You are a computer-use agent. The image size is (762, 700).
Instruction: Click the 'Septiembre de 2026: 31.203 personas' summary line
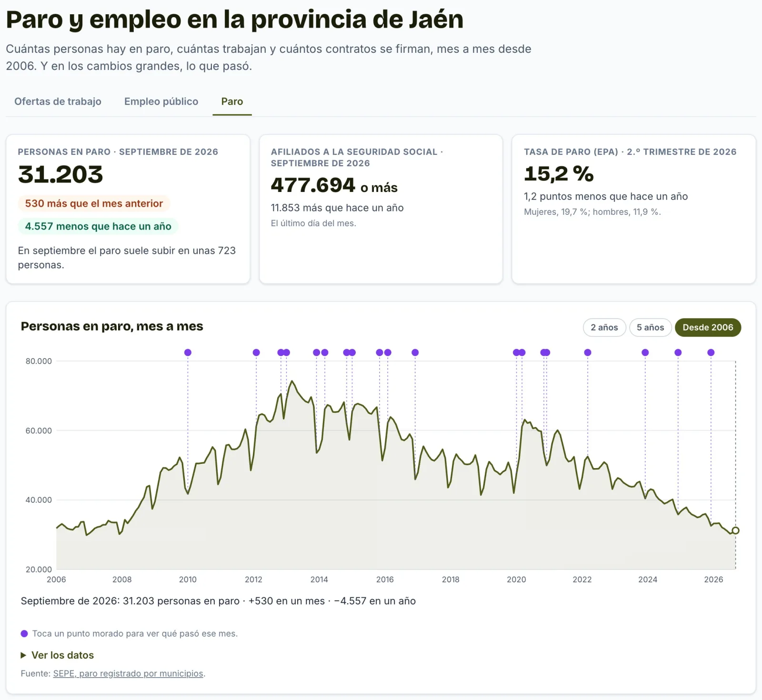click(218, 601)
